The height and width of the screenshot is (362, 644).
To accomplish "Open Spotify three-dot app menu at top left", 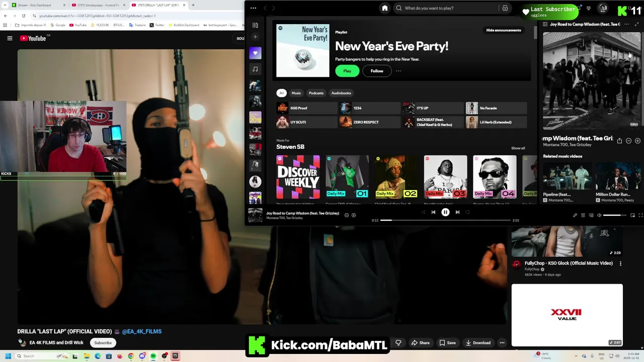I will click(x=253, y=8).
